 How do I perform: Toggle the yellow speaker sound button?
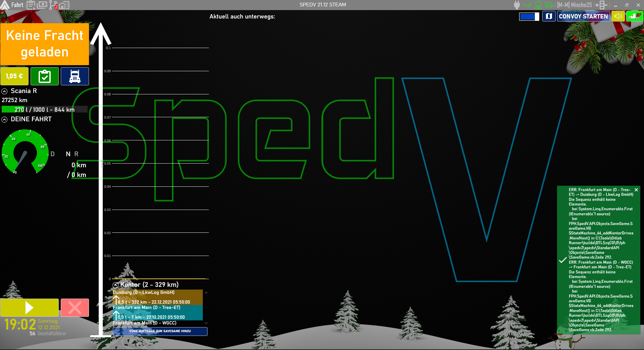click(618, 16)
